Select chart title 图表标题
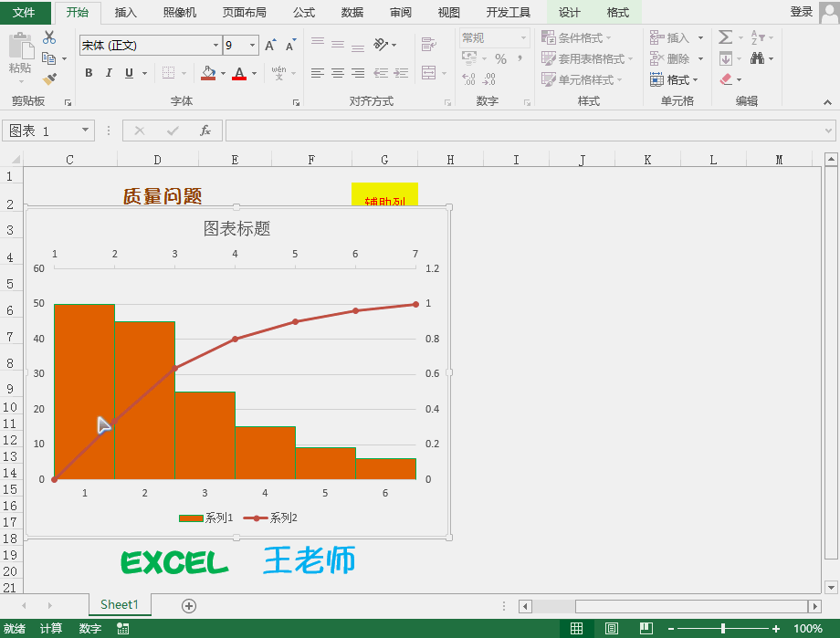This screenshot has height=638, width=840. [236, 229]
